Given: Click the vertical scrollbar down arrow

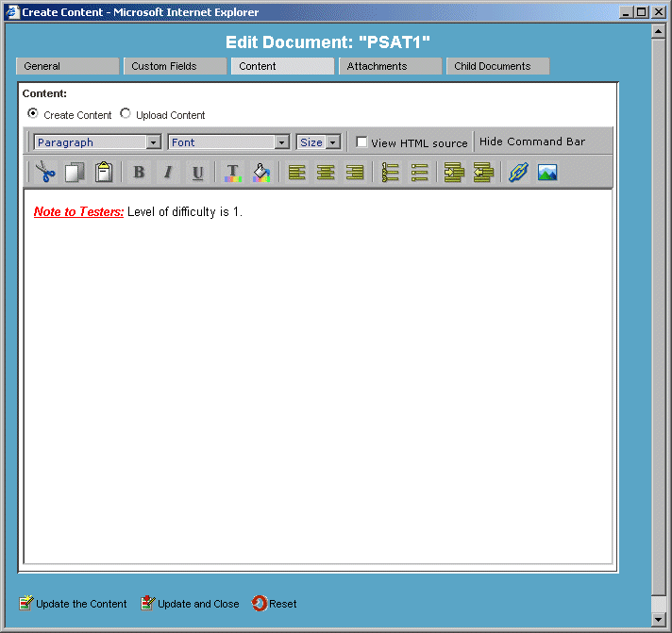Looking at the screenshot, I should click(x=658, y=619).
